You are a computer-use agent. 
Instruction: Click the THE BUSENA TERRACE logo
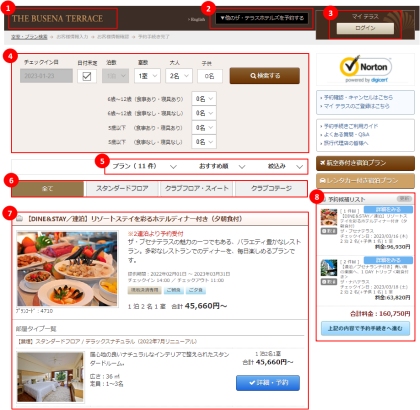pos(58,18)
